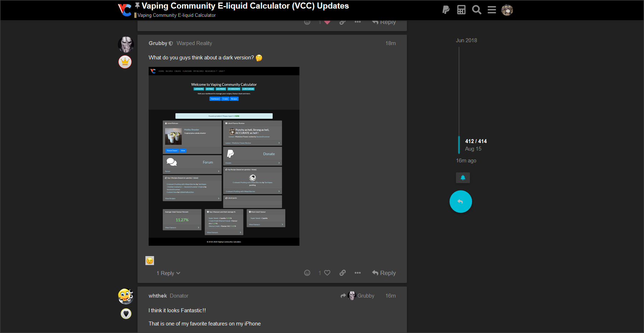Jump to Jun 2018 timeline start
644x333 pixels.
click(466, 40)
